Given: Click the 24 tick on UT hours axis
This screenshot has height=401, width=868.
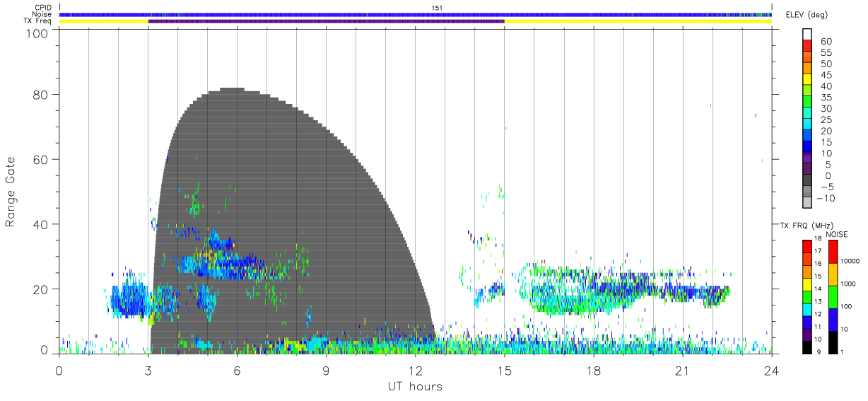Looking at the screenshot, I should pos(772,370).
